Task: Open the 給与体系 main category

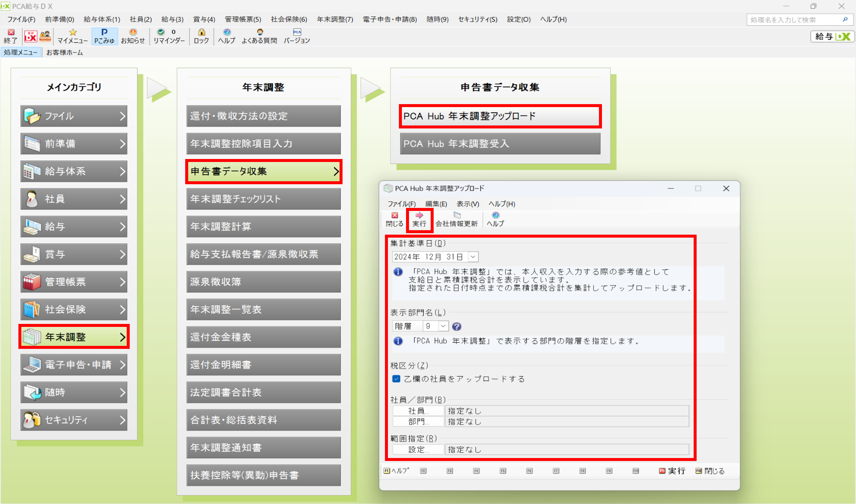Action: [x=74, y=171]
